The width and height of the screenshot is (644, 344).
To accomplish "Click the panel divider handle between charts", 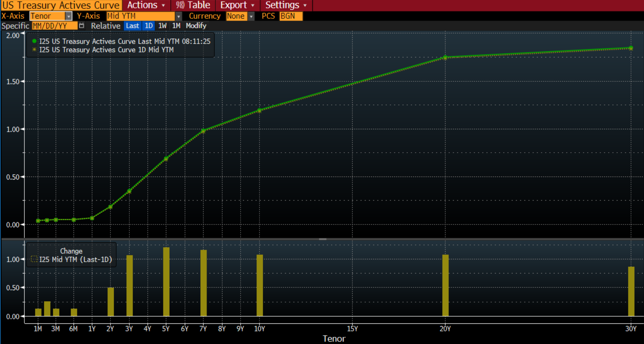I will click(x=322, y=239).
